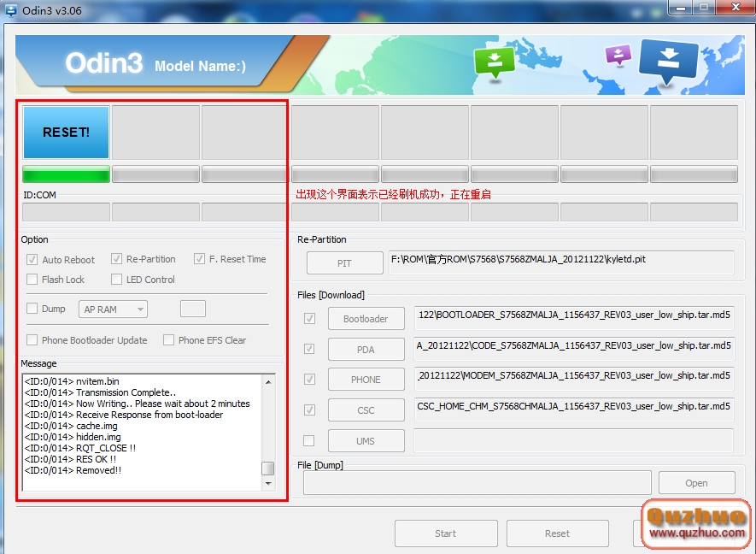Toggle the Auto Reboot checkbox

tap(32, 260)
